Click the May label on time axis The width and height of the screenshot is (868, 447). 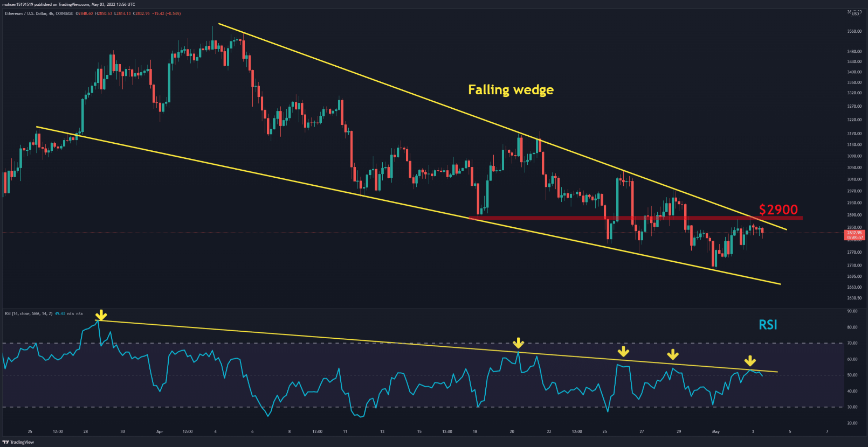(x=715, y=431)
